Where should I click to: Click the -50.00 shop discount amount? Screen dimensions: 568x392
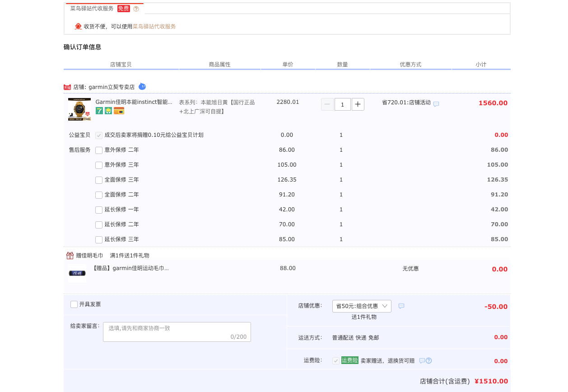[x=496, y=307]
